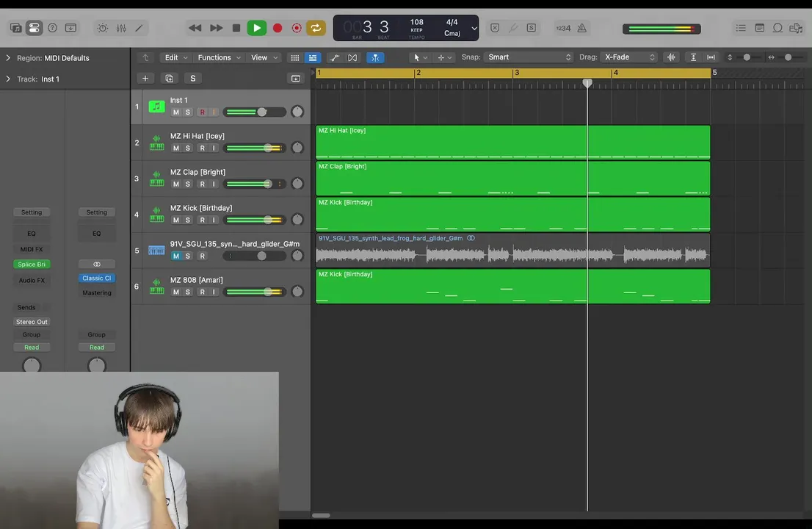Open Quick Help question mark icon
This screenshot has height=529, width=812.
click(x=52, y=28)
